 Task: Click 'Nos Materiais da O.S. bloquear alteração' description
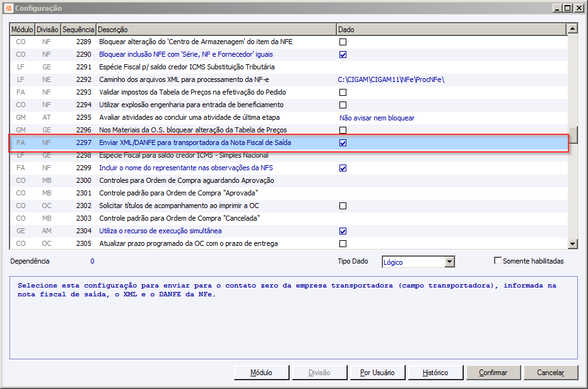tap(193, 130)
